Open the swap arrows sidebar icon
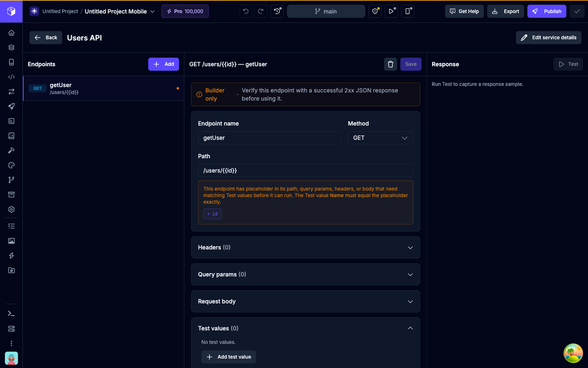 (11, 92)
